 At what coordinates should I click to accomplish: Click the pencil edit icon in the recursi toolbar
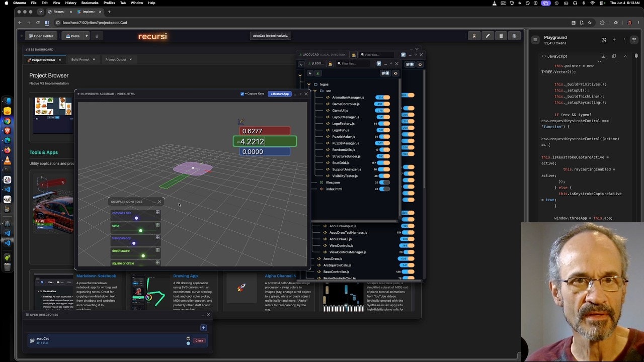(488, 36)
